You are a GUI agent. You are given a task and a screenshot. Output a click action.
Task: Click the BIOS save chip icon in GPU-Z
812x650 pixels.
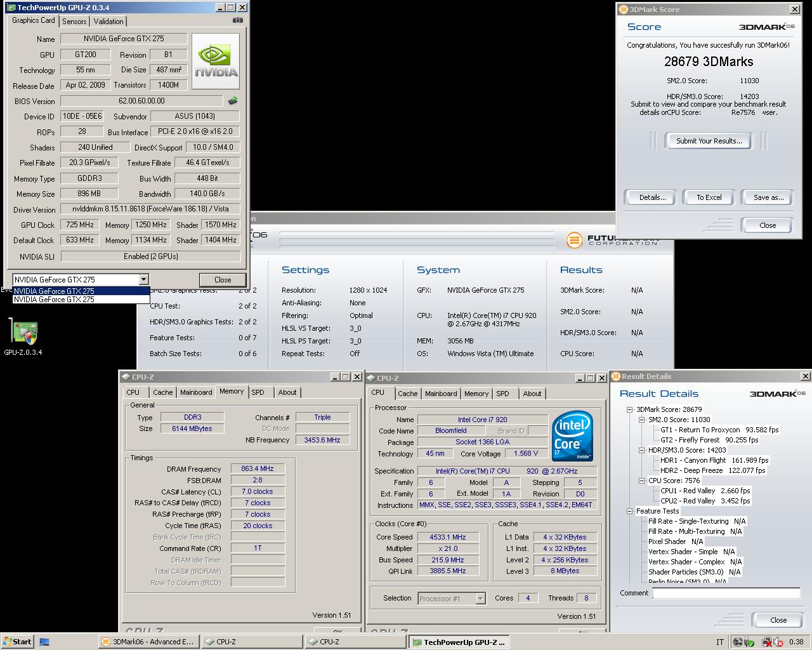pos(233,100)
